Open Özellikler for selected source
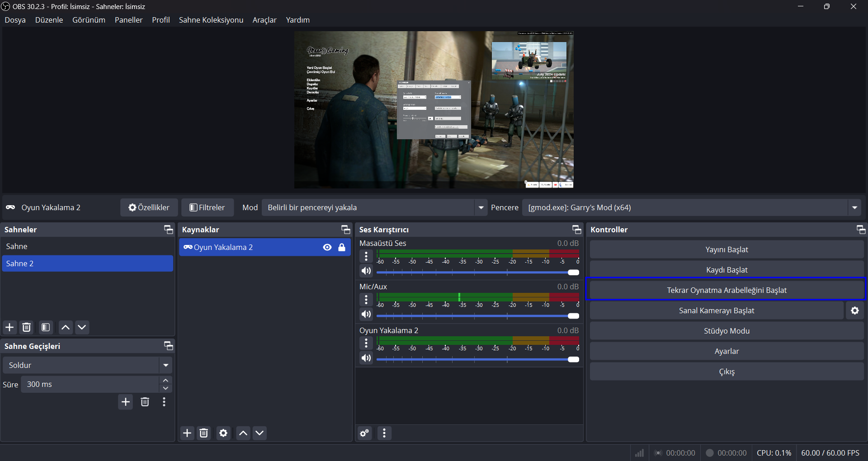This screenshot has width=868, height=461. (x=149, y=207)
